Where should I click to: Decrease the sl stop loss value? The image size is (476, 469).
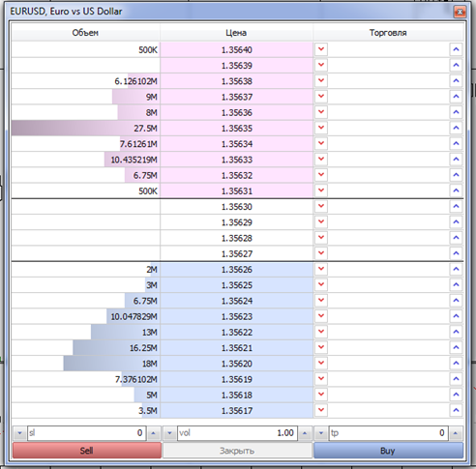pyautogui.click(x=19, y=433)
